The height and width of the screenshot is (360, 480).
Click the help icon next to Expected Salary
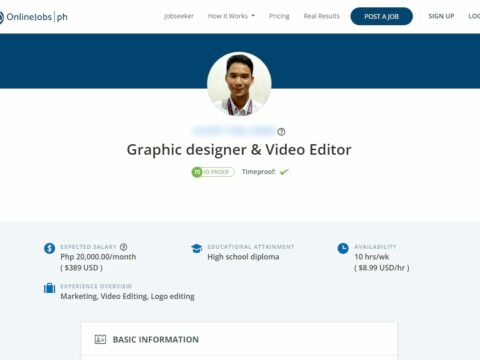pos(123,247)
